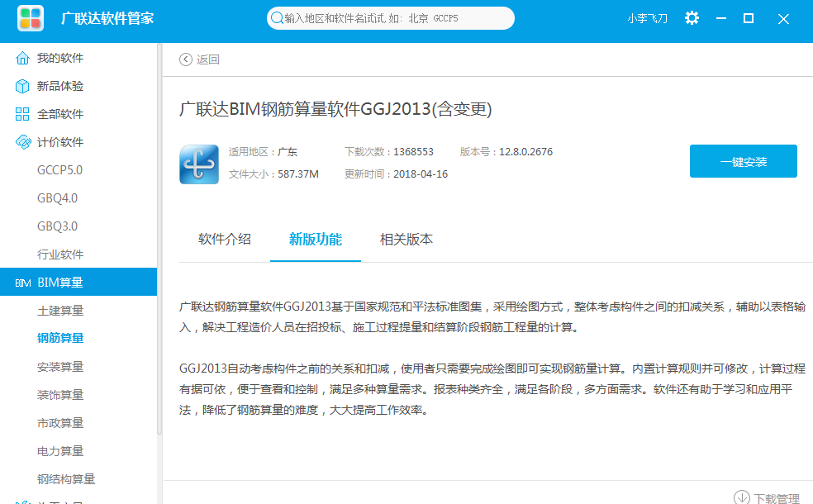Switch to the 新版功能 tab

coord(316,239)
